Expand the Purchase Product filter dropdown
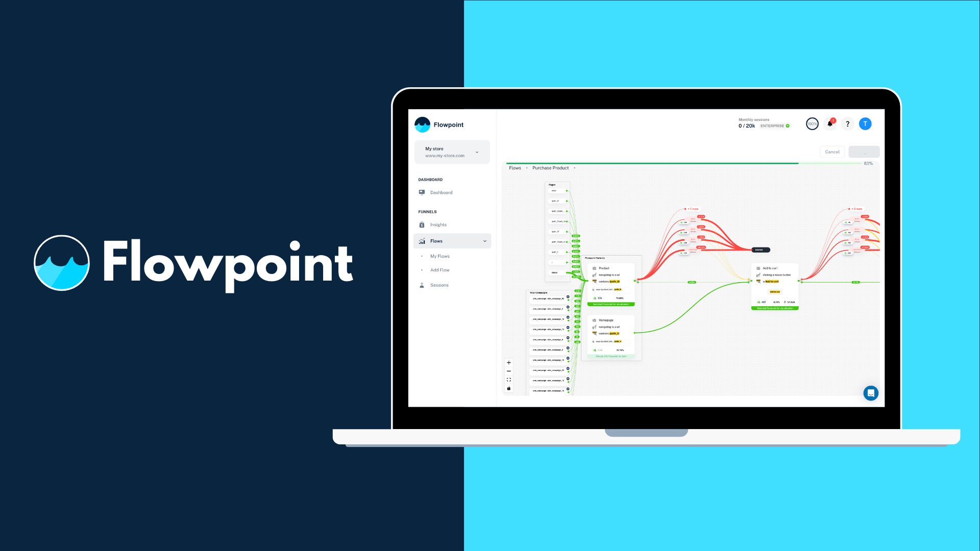The height and width of the screenshot is (551, 980). [x=575, y=168]
